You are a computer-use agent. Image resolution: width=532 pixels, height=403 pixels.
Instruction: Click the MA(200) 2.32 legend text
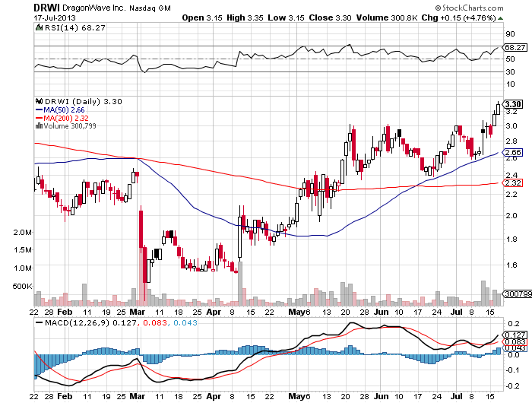(66, 118)
